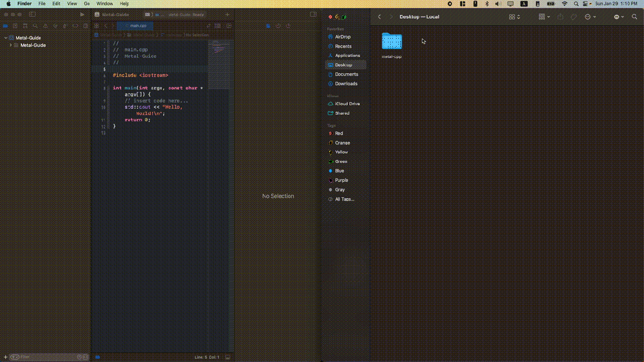
Task: Expand the Metal-Guide group folder
Action: pyautogui.click(x=11, y=46)
